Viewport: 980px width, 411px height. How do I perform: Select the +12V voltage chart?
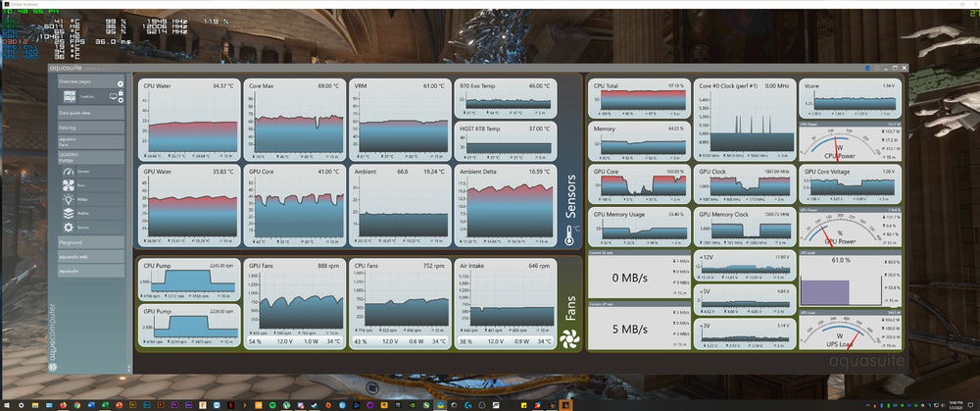[x=745, y=266]
